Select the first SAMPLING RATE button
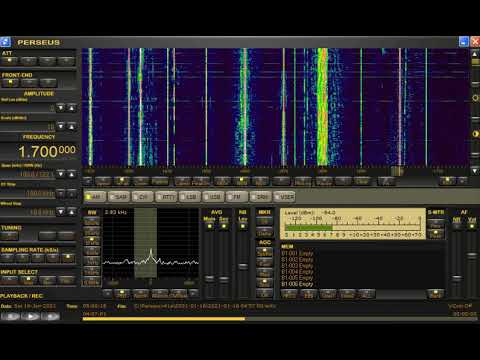 coord(7,258)
